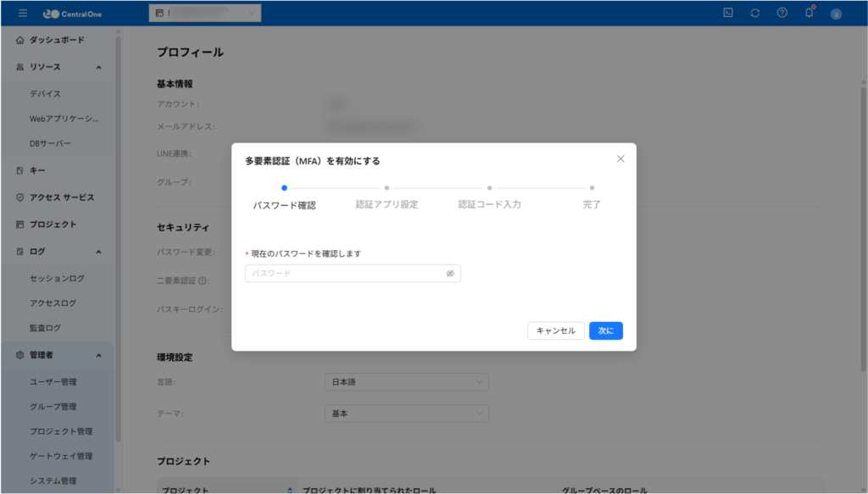Collapse the ログ sidebar section
This screenshot has width=868, height=494.
point(98,252)
